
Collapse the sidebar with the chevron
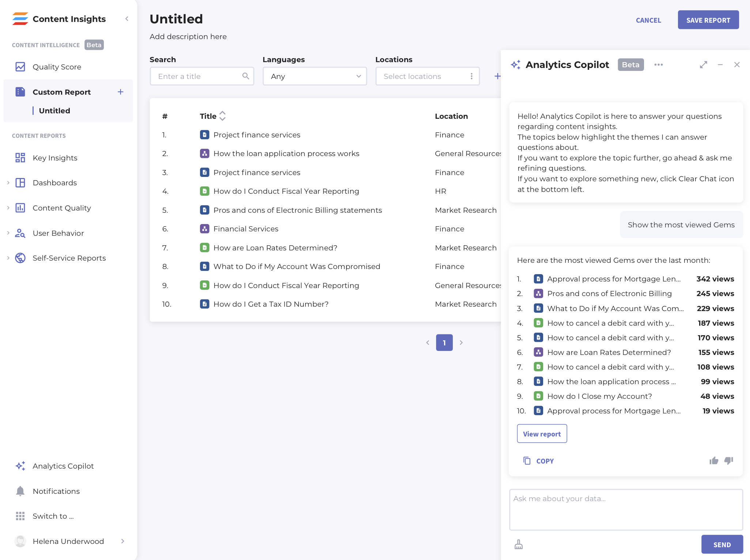[x=127, y=19]
